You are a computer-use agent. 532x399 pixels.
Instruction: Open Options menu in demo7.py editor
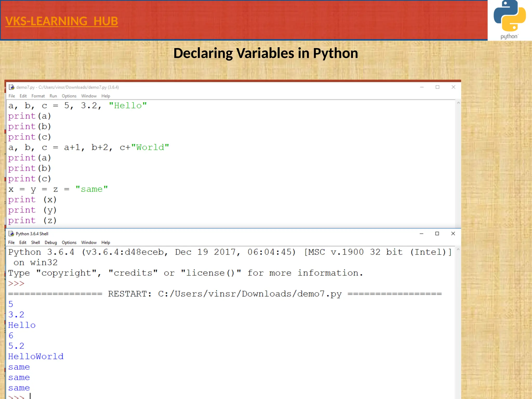(69, 96)
